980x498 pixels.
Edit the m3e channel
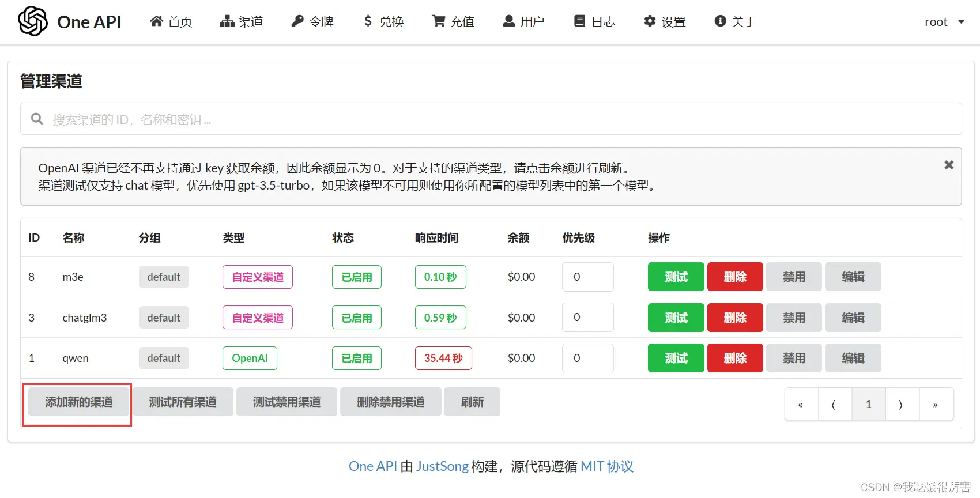pos(853,277)
